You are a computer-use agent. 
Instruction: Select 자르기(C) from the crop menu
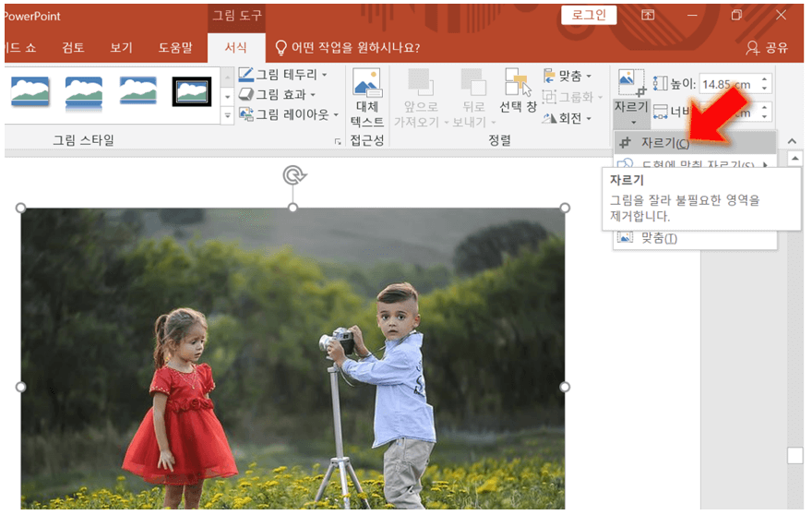[695, 142]
